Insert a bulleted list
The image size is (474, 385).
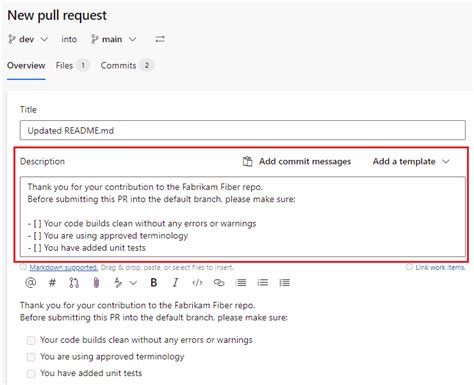240,283
